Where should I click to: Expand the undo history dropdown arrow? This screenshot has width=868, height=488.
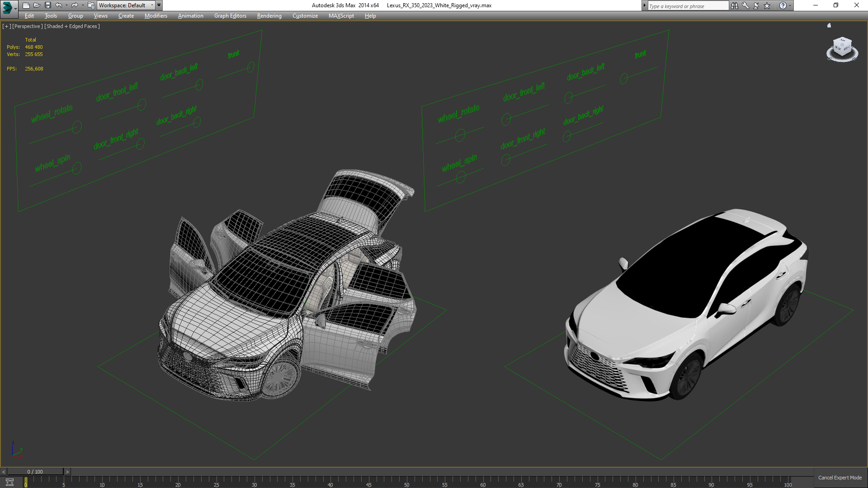[x=66, y=5]
